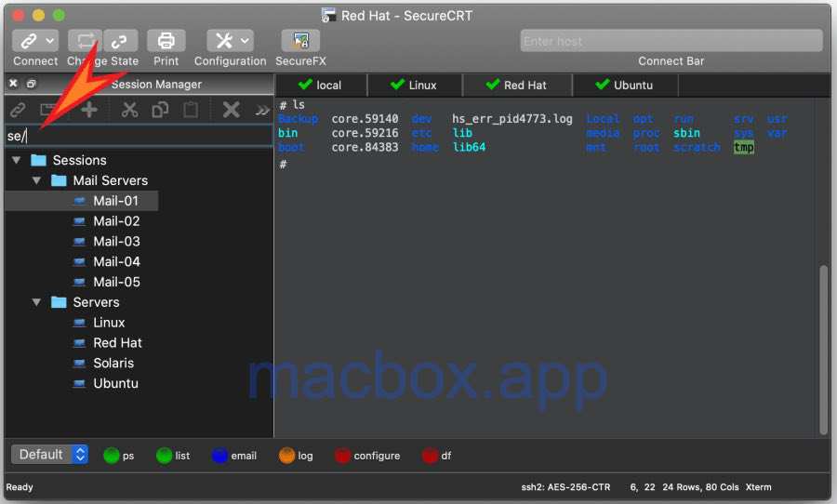
Task: Collapse the Servers folder
Action: (36, 302)
